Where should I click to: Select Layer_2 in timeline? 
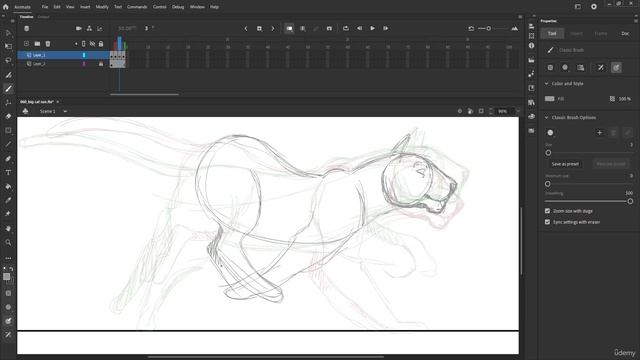point(39,64)
